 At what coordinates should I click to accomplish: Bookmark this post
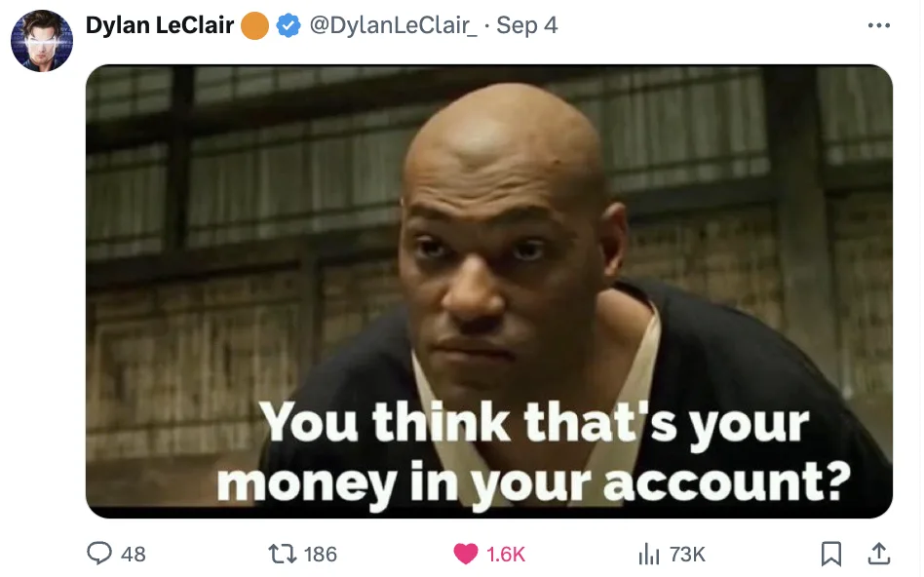[x=830, y=554]
